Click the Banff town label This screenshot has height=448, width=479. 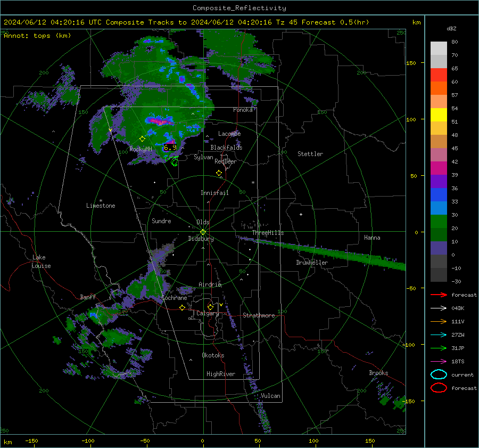(88, 297)
